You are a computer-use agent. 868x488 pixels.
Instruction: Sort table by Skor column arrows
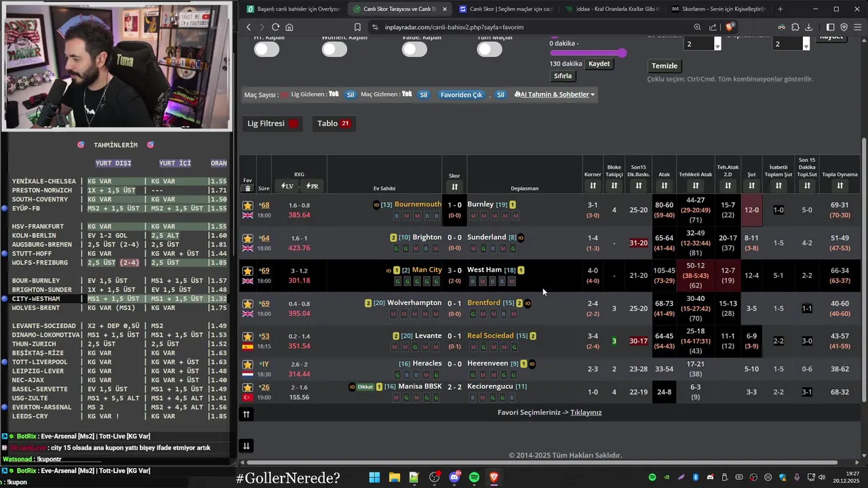pyautogui.click(x=454, y=187)
